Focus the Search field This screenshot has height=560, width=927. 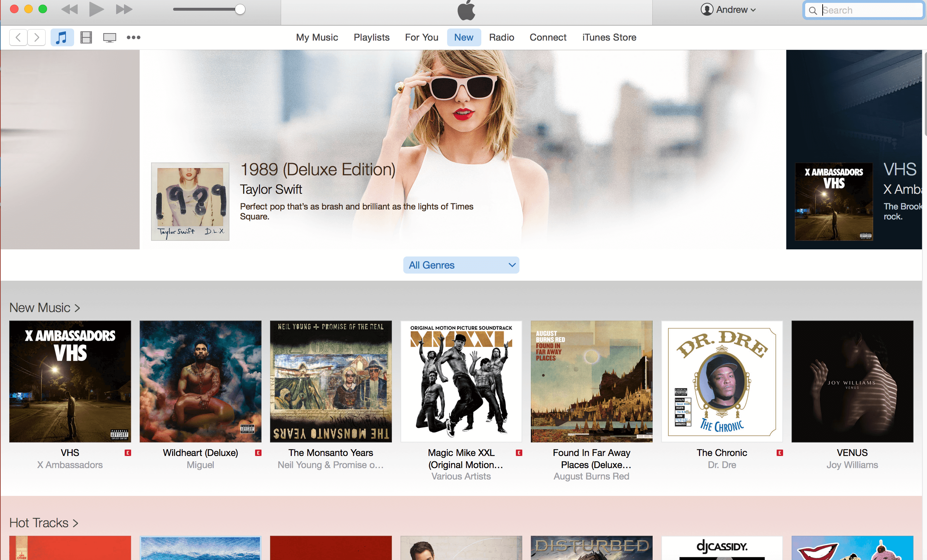click(x=864, y=10)
